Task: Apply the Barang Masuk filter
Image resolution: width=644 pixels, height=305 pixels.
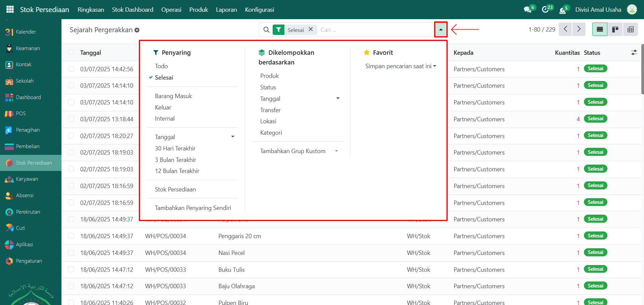Action: click(173, 96)
